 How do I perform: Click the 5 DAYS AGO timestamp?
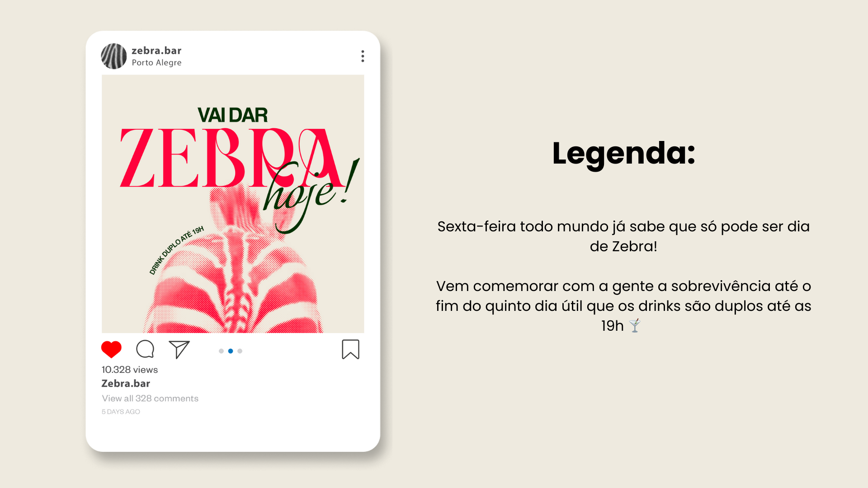coord(121,412)
